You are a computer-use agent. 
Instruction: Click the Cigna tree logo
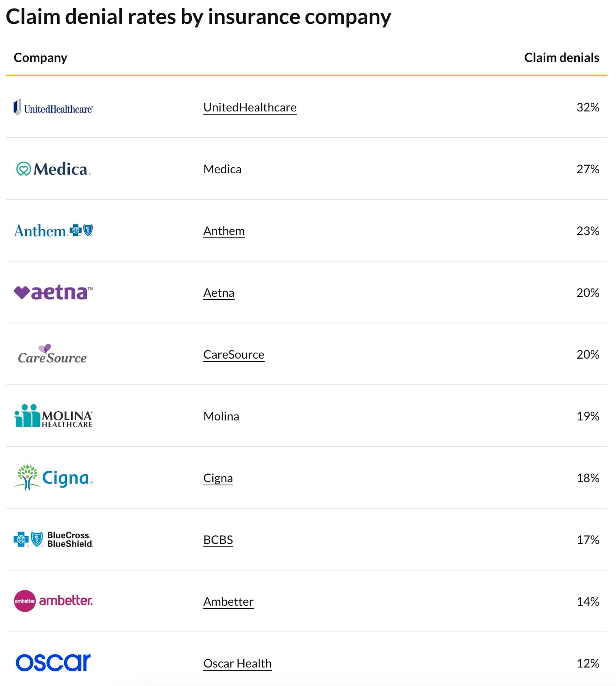tap(53, 477)
